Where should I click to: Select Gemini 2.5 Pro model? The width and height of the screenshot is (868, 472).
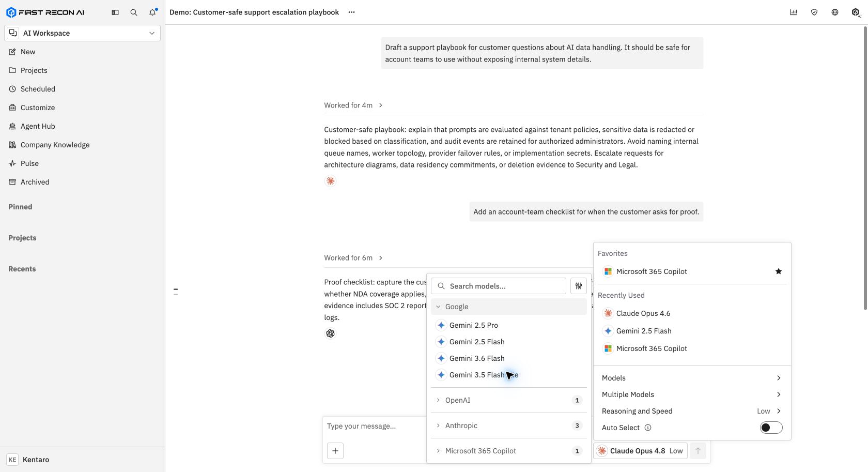[x=509, y=325]
